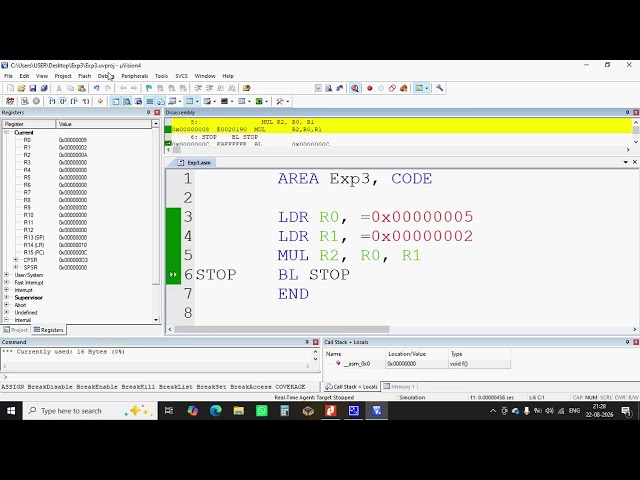
Task: Click the Step Over icon
Action: (63, 101)
